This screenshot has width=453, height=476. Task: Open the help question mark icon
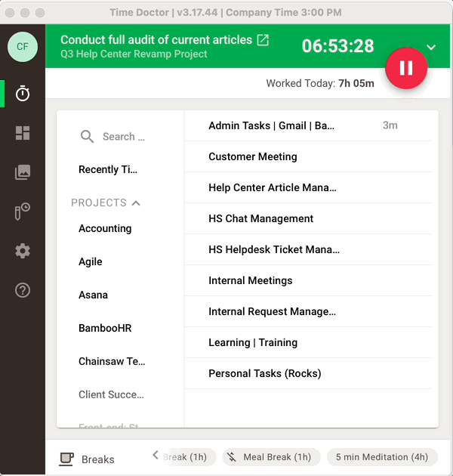point(23,290)
